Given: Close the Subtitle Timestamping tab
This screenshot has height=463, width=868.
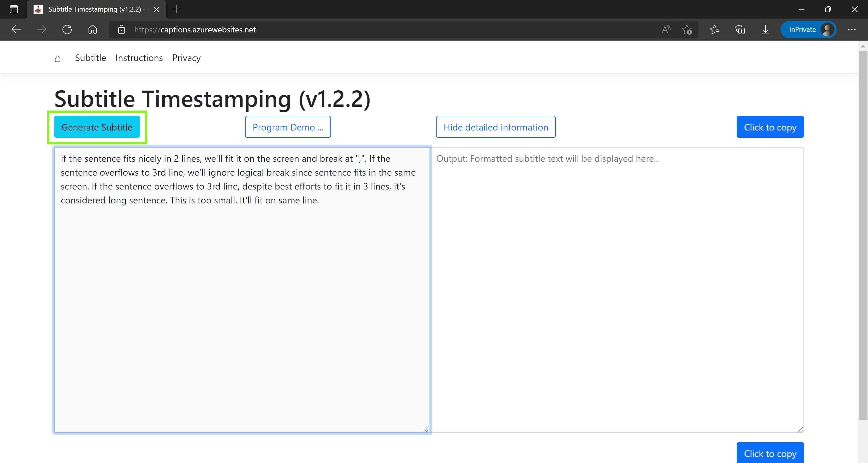Looking at the screenshot, I should tap(156, 10).
